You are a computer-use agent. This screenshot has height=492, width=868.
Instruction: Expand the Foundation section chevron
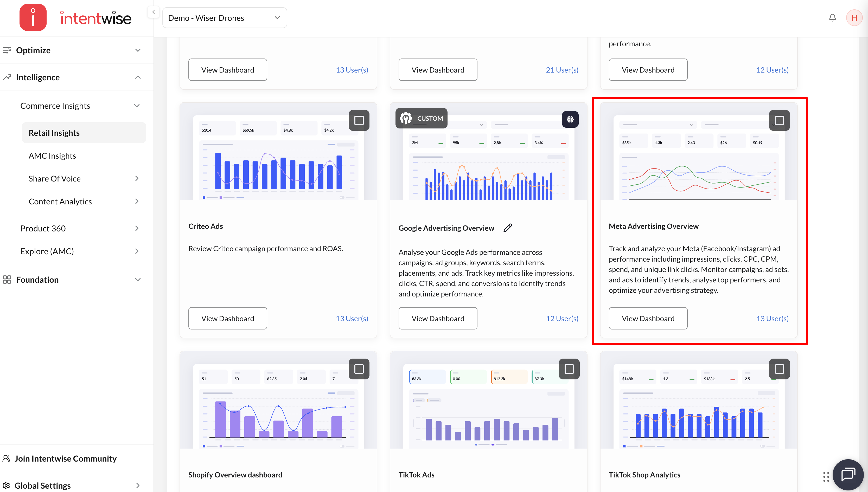pyautogui.click(x=138, y=280)
